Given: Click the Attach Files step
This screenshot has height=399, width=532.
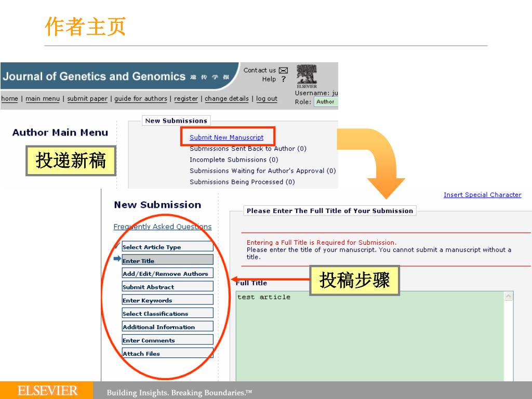Looking at the screenshot, I should [168, 353].
